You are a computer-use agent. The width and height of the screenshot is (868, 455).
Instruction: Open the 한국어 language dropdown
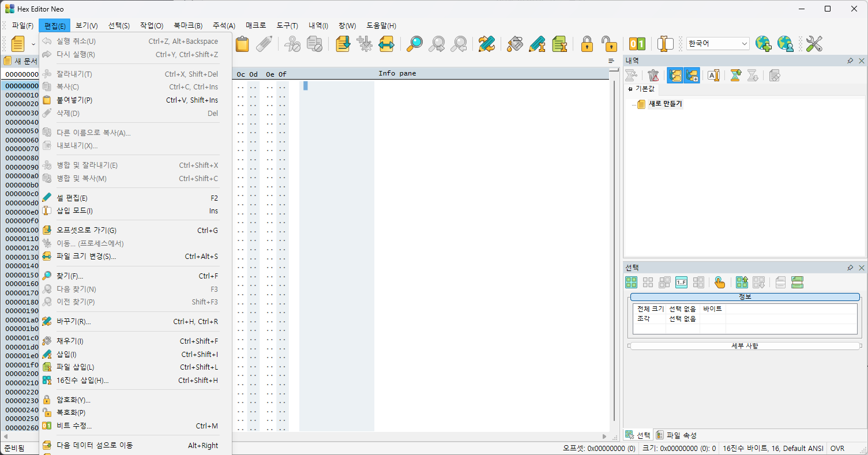717,43
